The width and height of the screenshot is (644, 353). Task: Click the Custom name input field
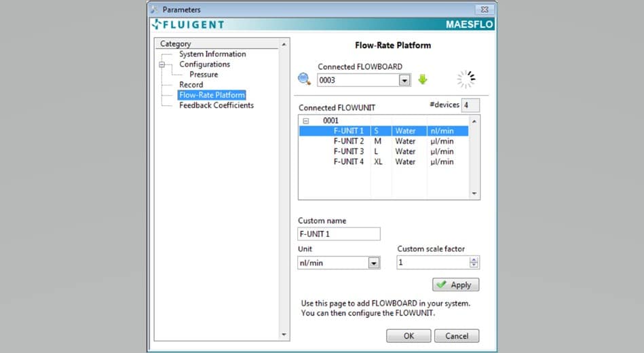tap(339, 234)
